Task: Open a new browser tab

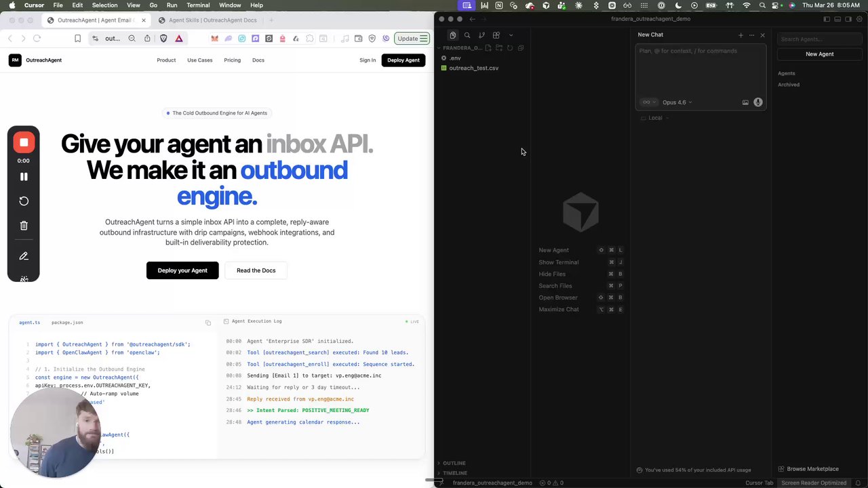Action: 271,20
